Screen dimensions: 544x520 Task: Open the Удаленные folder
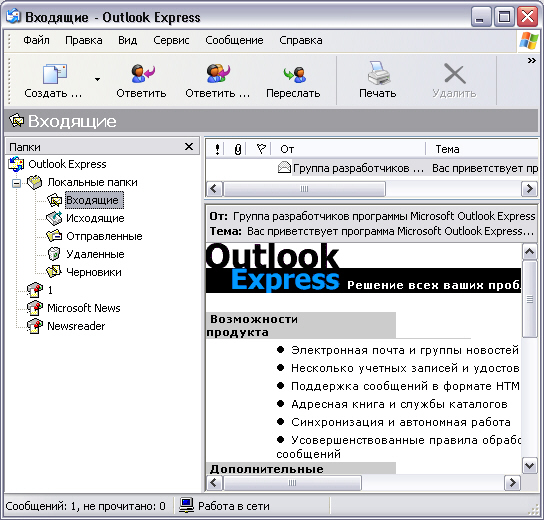tap(95, 254)
